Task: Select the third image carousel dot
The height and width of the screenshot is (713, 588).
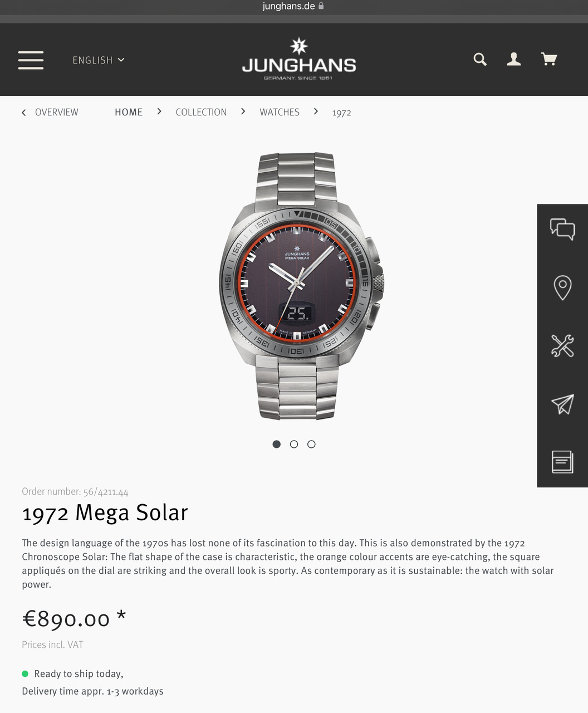Action: point(311,444)
